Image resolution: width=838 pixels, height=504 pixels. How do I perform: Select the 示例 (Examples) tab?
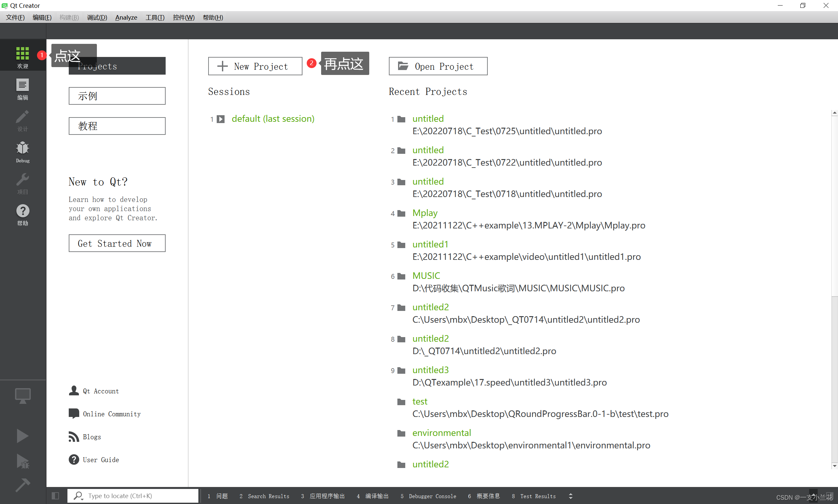pos(117,96)
